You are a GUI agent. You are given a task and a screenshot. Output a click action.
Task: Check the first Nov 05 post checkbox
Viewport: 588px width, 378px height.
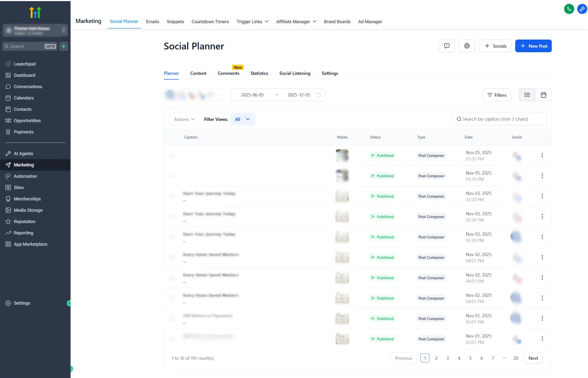171,155
